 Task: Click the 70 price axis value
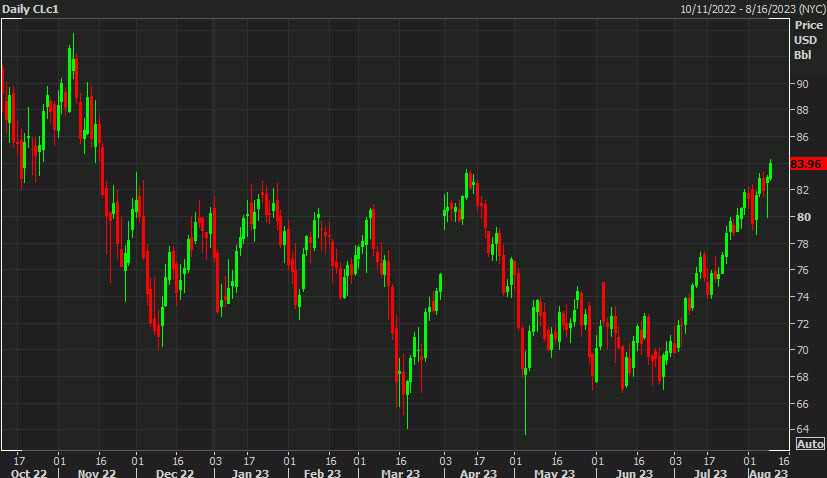(x=802, y=350)
